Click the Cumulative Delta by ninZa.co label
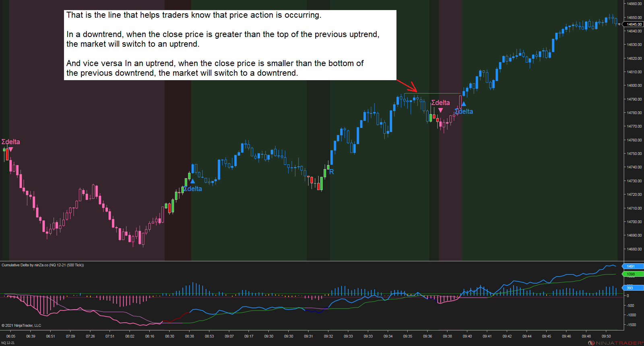This screenshot has width=644, height=346. click(x=43, y=265)
